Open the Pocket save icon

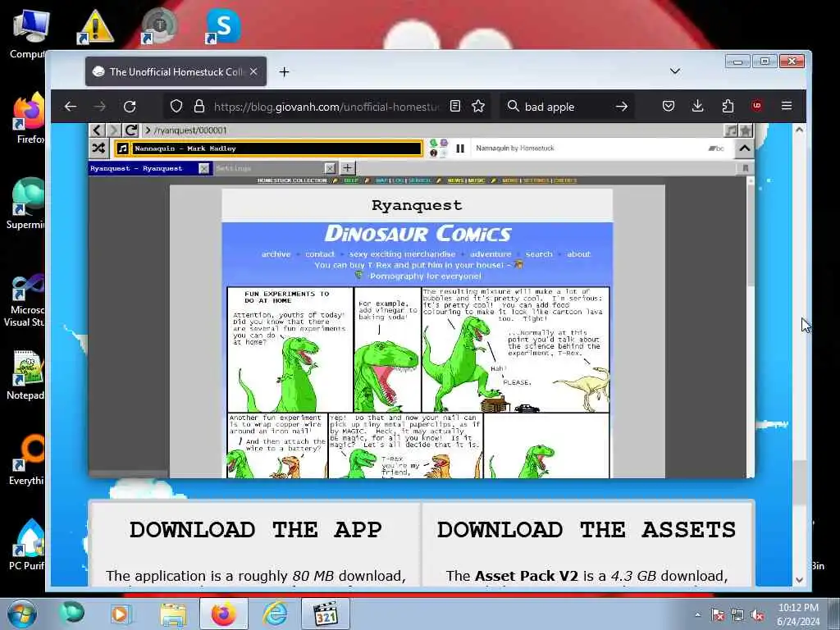point(668,106)
